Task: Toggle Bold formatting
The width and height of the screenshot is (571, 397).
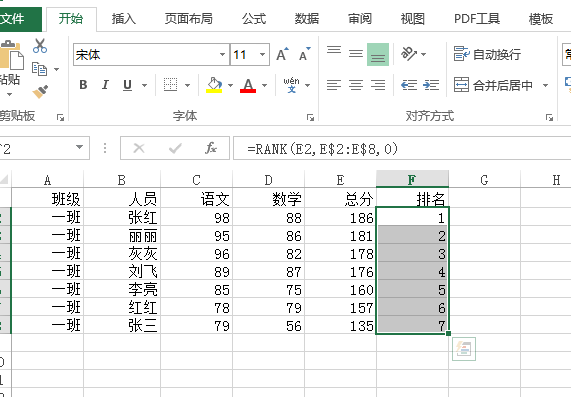Action: pos(83,85)
